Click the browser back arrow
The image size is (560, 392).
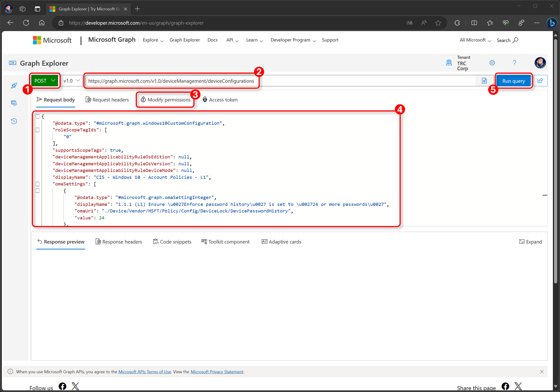click(10, 23)
